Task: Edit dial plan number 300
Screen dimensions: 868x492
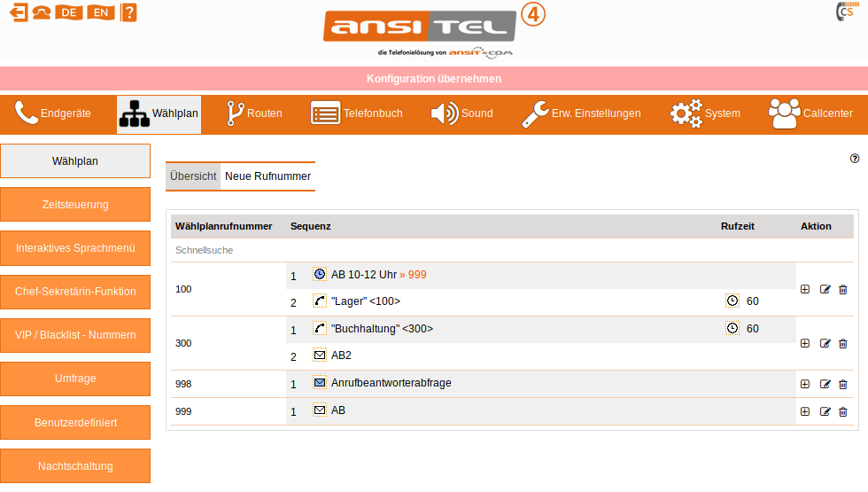Action: click(x=825, y=343)
